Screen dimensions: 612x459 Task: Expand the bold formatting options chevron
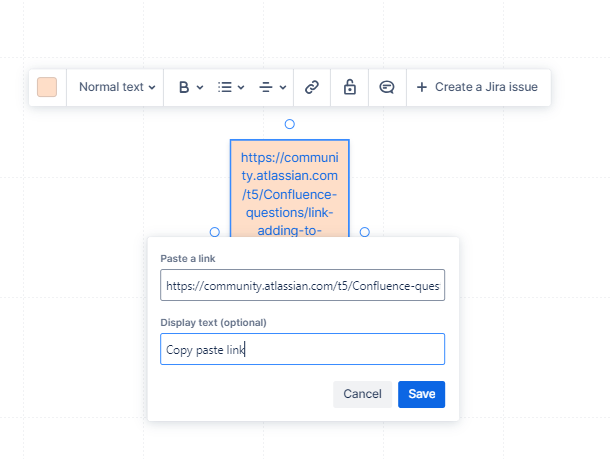tap(200, 87)
